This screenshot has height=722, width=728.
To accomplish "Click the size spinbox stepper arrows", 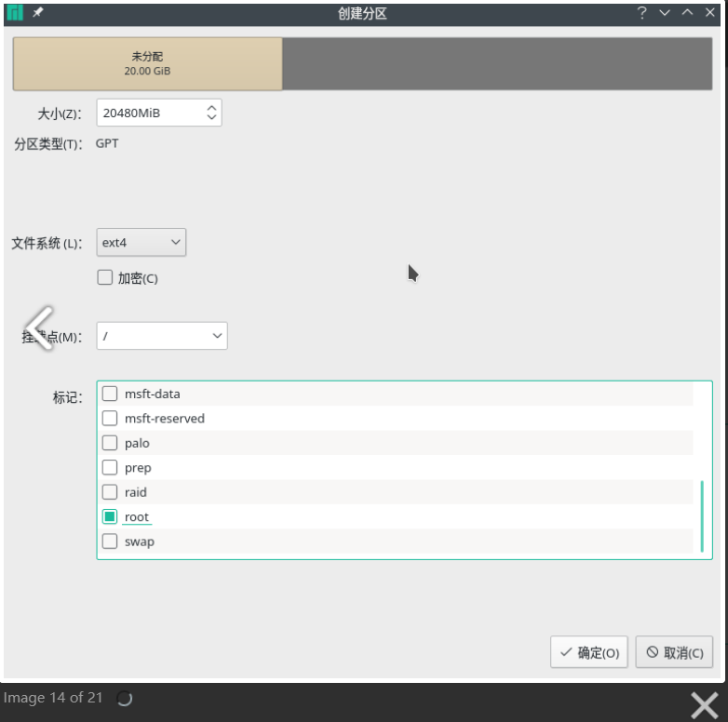I will 211,113.
